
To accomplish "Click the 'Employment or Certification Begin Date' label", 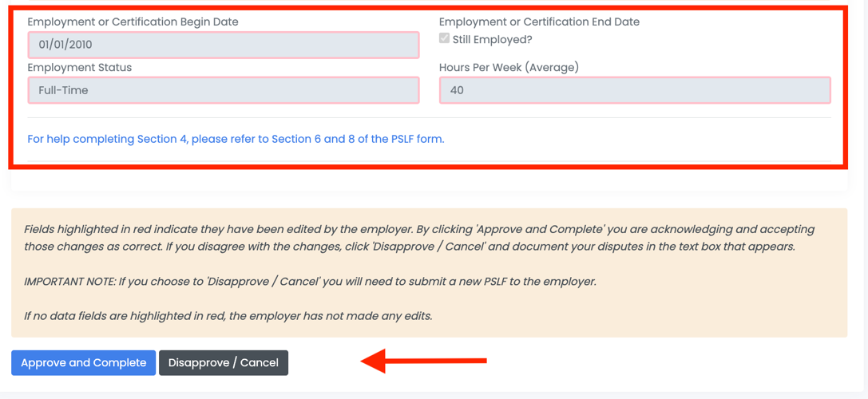I will [133, 22].
